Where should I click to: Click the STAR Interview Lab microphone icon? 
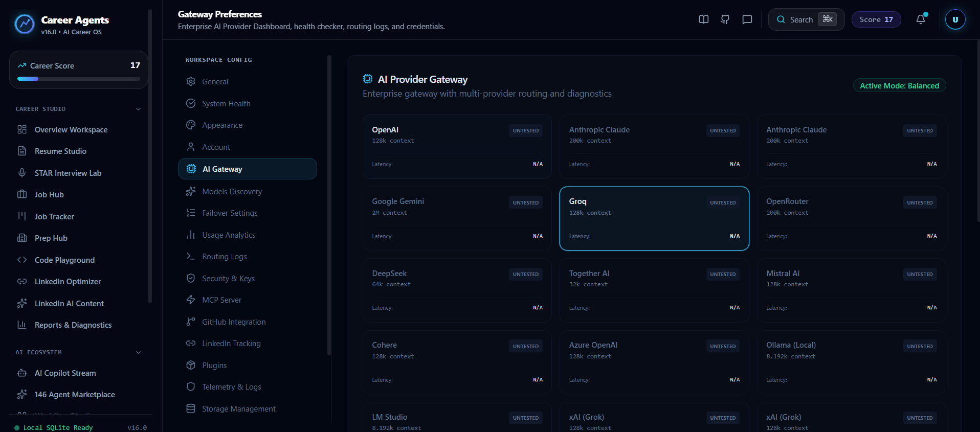22,173
